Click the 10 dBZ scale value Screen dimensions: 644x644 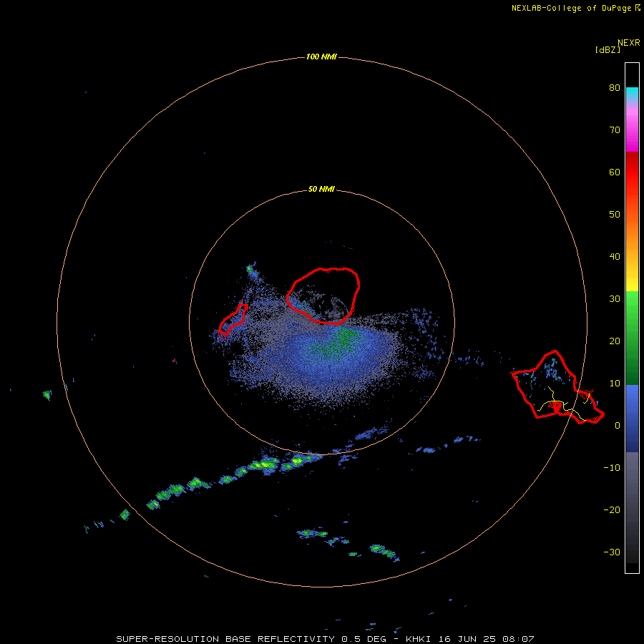pos(615,384)
